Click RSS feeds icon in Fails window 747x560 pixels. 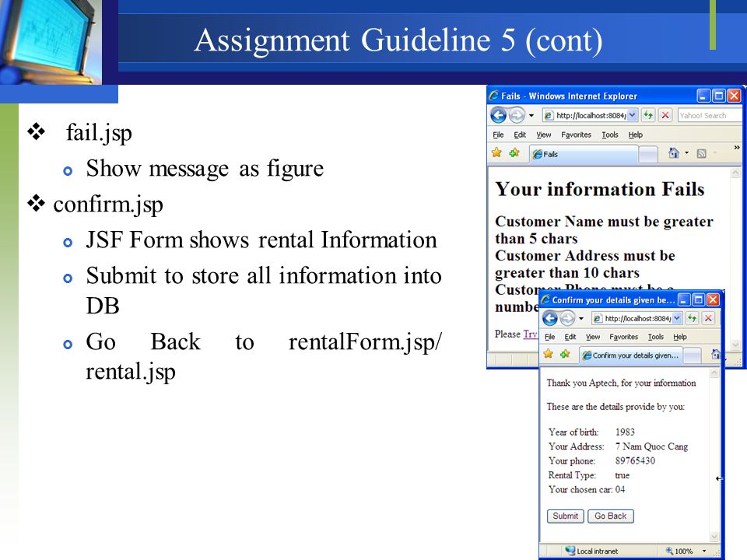pyautogui.click(x=701, y=153)
